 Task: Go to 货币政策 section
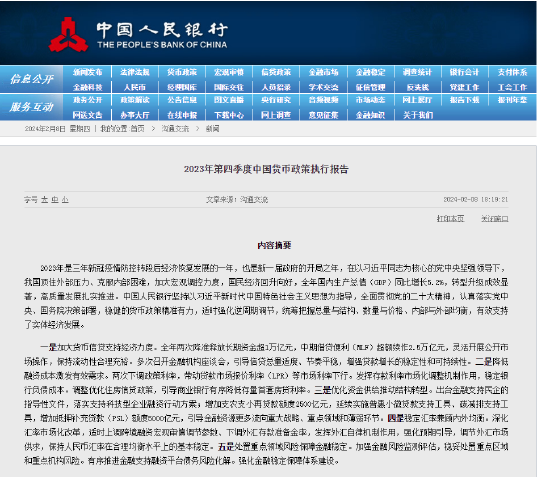(x=182, y=72)
